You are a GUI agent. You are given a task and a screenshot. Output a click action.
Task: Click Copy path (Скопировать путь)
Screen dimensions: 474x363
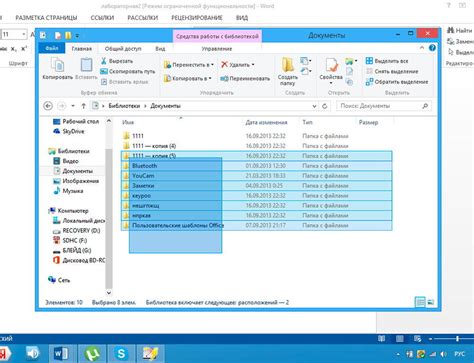(x=128, y=71)
